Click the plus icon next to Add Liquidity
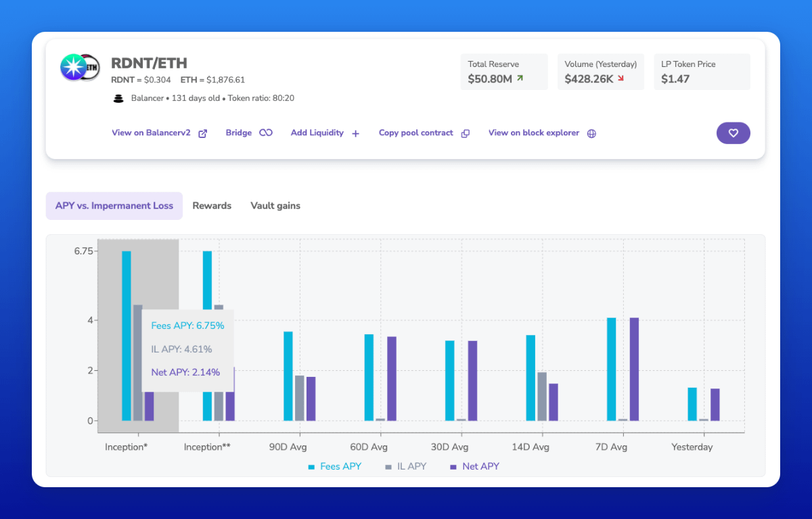The height and width of the screenshot is (519, 812). point(356,133)
